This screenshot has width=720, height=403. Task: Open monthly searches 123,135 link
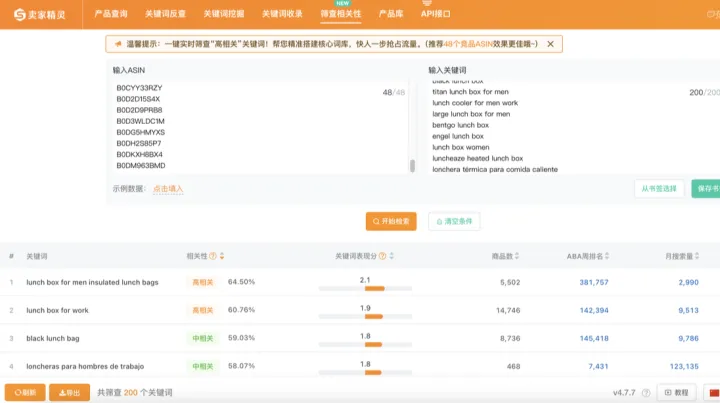[684, 366]
